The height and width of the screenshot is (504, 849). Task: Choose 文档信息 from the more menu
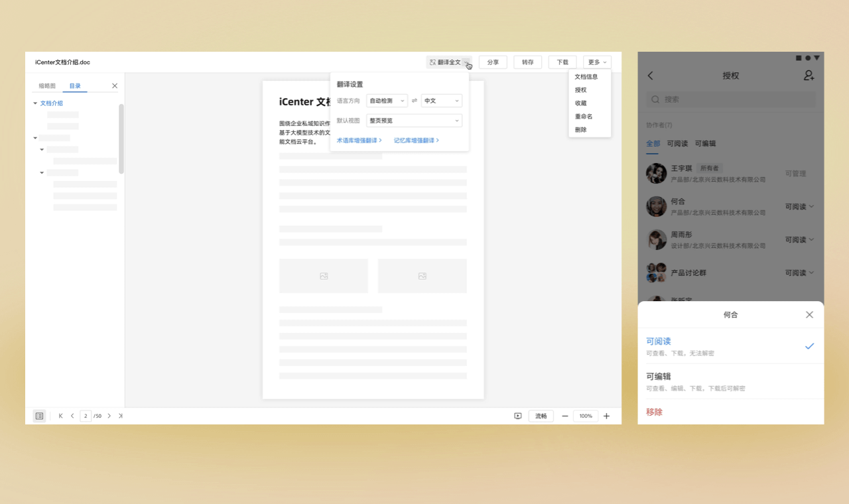coord(586,77)
